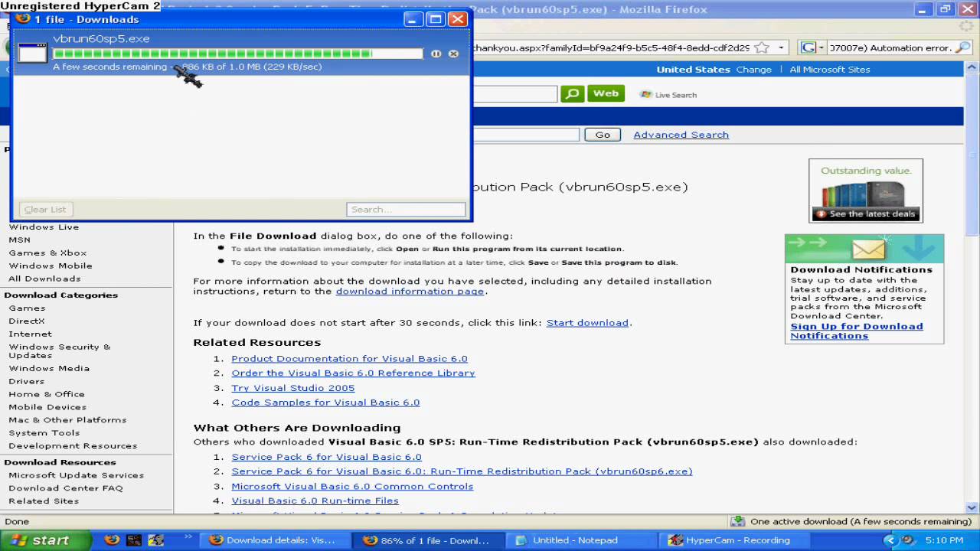Bookmark this page with the star icon
Image resolution: width=980 pixels, height=551 pixels.
coord(762,47)
